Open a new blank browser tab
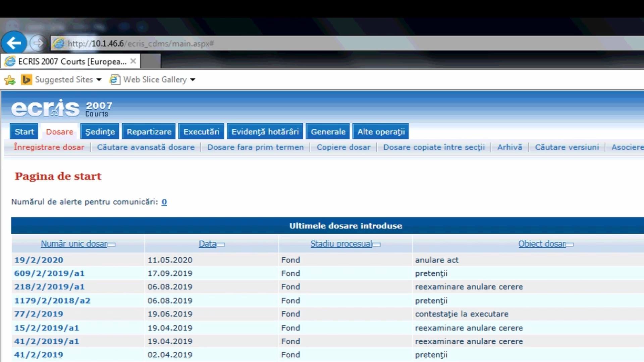The width and height of the screenshot is (644, 362). click(151, 61)
